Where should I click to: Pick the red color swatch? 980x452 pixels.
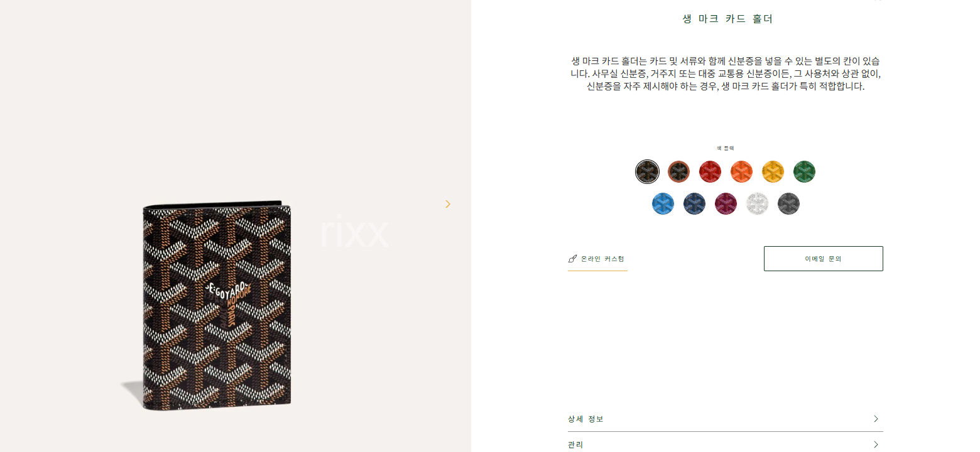click(710, 171)
